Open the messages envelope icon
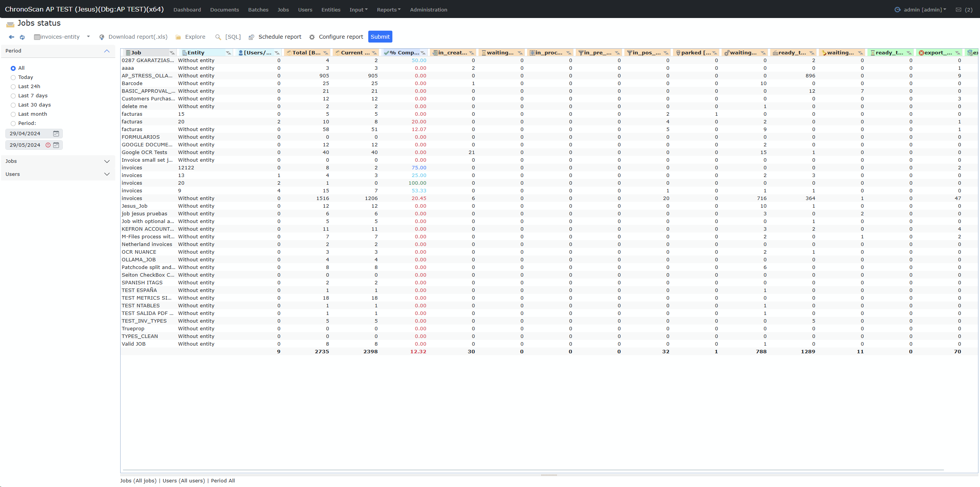The image size is (980, 487). (958, 10)
